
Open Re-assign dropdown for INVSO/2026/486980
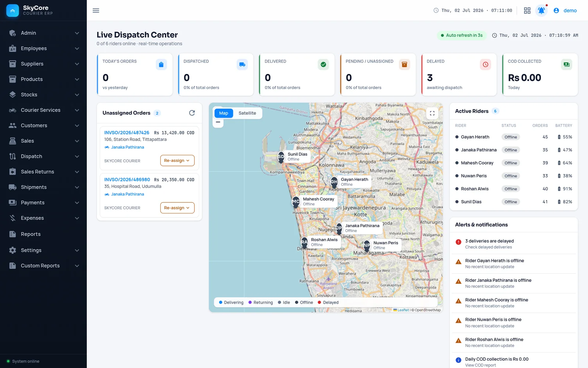[177, 208]
